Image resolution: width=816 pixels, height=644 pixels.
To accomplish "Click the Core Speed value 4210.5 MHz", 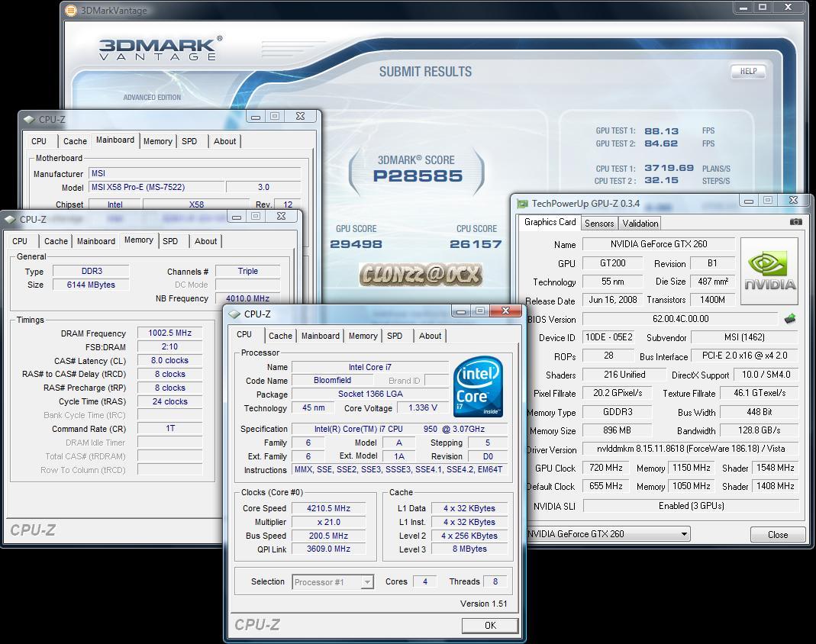I will tap(328, 508).
